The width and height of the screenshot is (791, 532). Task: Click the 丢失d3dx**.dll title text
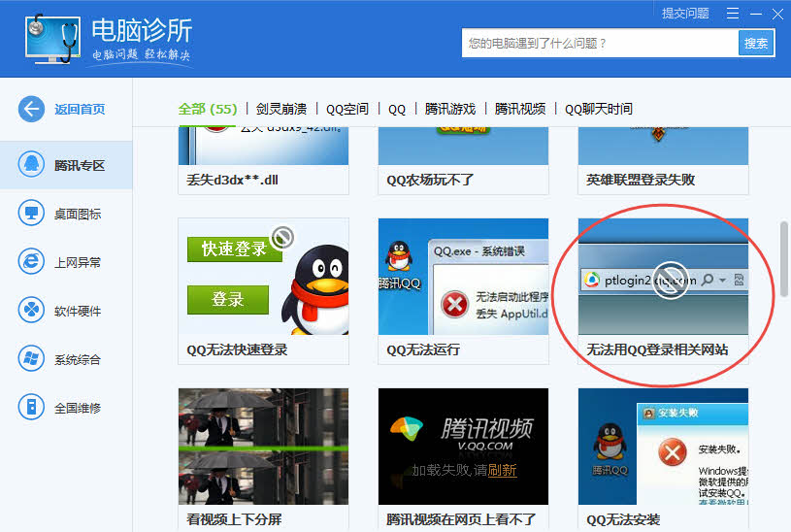(232, 180)
